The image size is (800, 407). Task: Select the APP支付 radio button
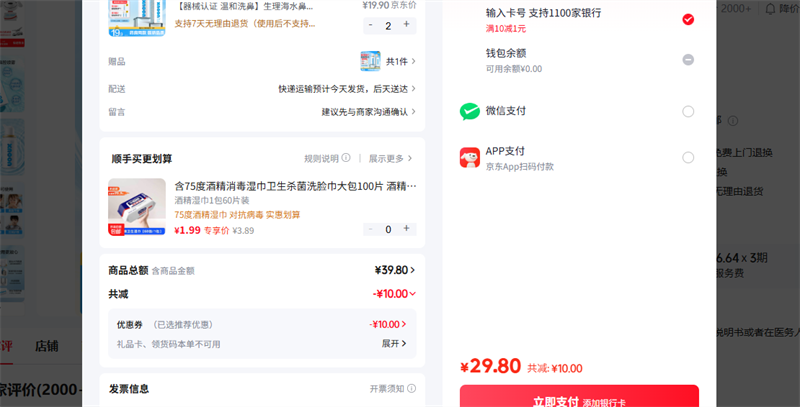(x=688, y=157)
